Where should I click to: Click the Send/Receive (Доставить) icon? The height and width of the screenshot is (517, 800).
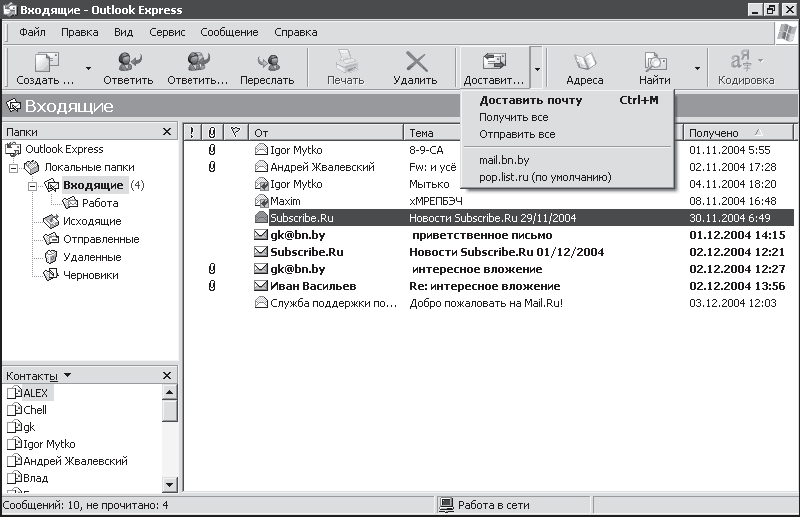(494, 61)
